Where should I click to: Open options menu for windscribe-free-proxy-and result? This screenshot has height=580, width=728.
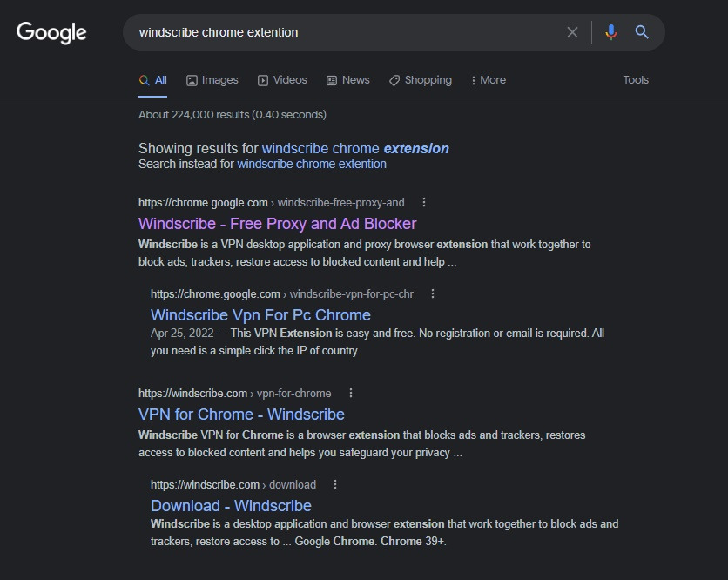(x=424, y=202)
